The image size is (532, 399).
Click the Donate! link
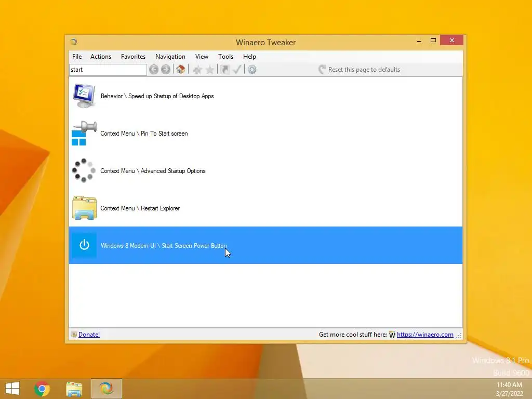[89, 335]
